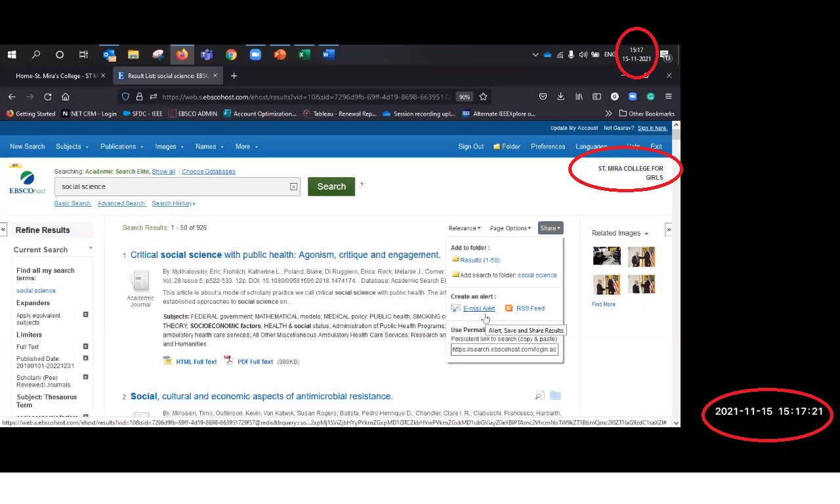Select the E-mail Alert envelope icon
840x504 pixels.
(456, 308)
